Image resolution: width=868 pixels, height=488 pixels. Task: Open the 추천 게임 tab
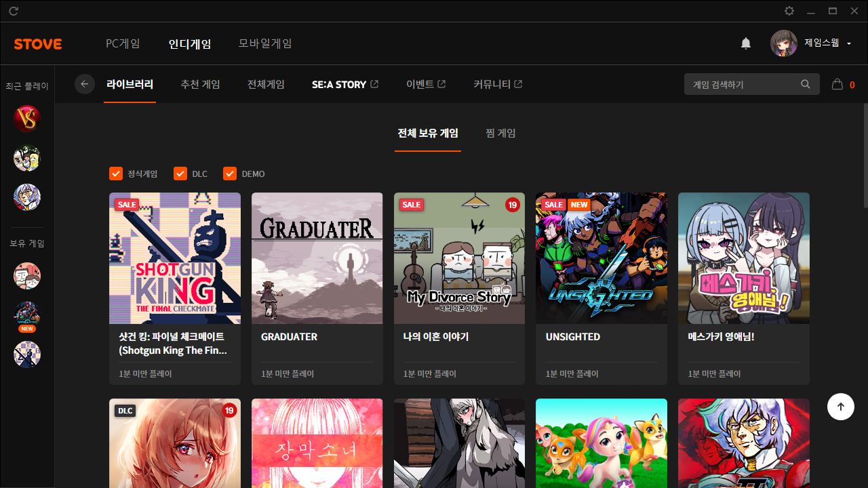pyautogui.click(x=200, y=84)
